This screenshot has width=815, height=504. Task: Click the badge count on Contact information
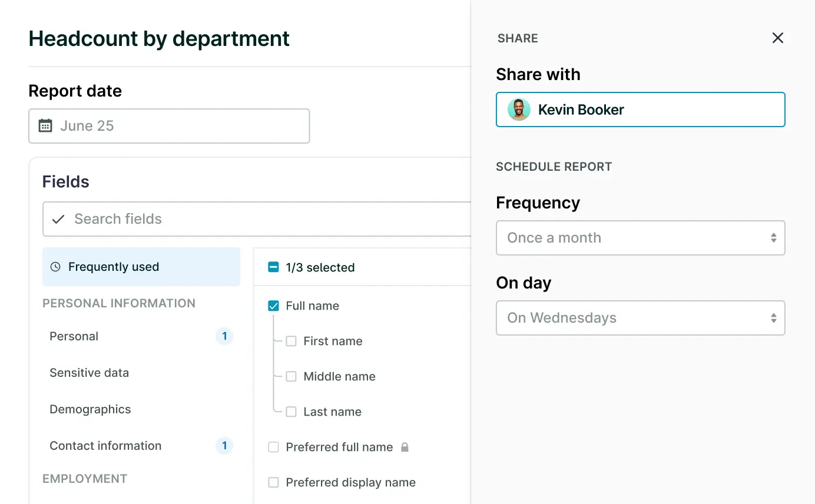click(x=224, y=446)
